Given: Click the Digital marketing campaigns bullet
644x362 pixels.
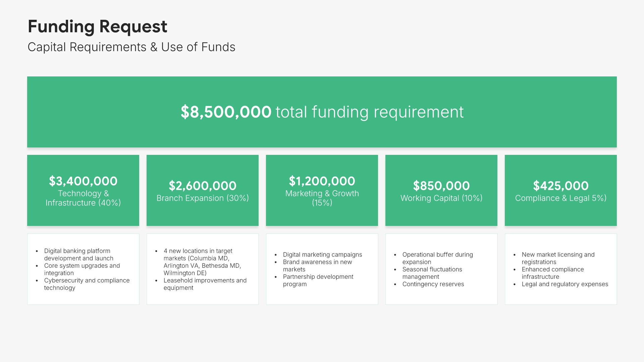Looking at the screenshot, I should 322,255.
